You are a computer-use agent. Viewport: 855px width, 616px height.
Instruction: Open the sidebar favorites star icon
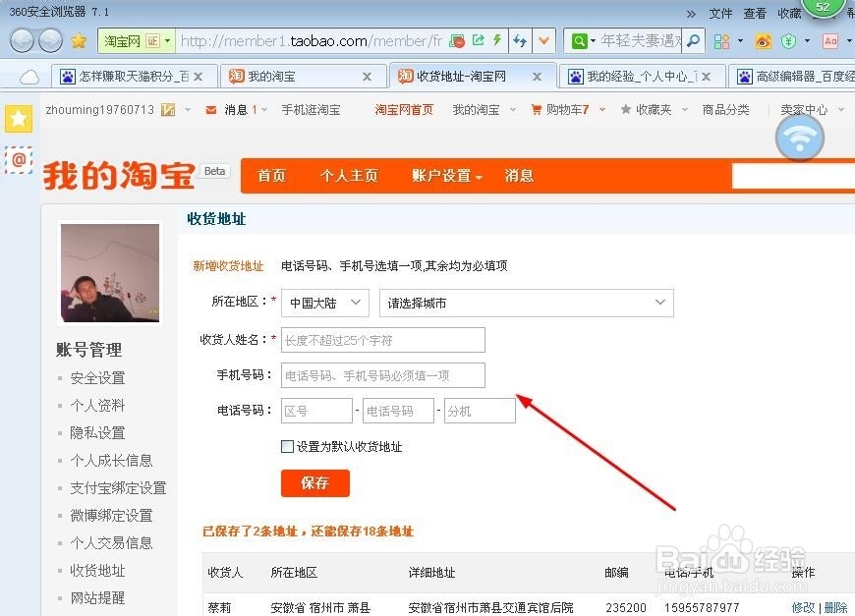tap(19, 118)
